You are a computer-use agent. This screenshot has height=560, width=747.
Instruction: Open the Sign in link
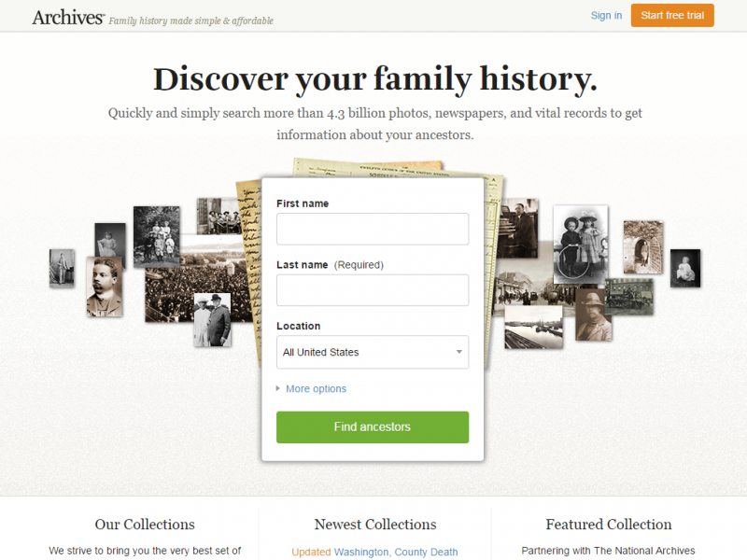click(606, 16)
